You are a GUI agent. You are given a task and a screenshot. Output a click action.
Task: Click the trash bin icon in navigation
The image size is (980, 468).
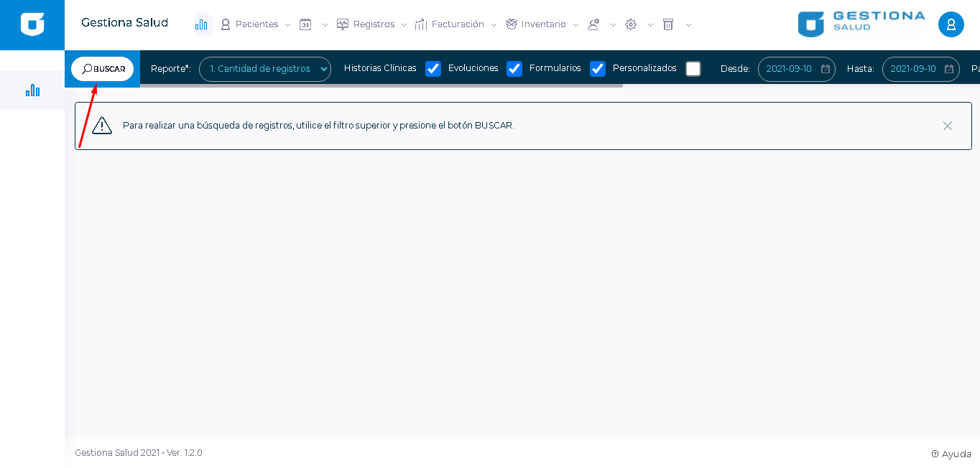click(x=668, y=24)
